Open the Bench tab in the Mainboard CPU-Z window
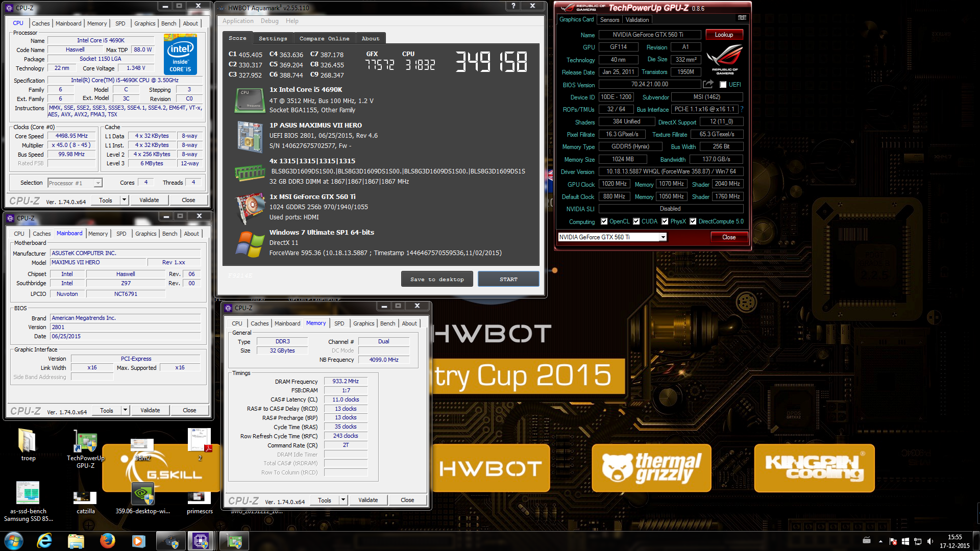 click(x=169, y=234)
